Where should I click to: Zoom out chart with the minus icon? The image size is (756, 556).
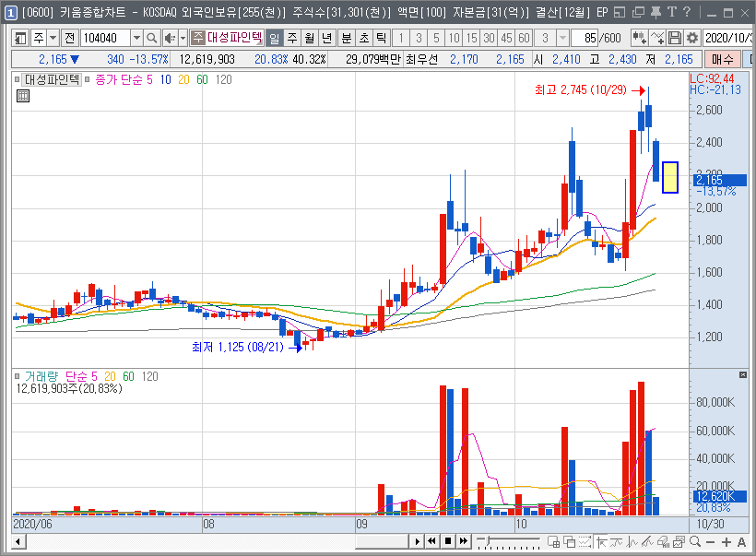[710, 542]
